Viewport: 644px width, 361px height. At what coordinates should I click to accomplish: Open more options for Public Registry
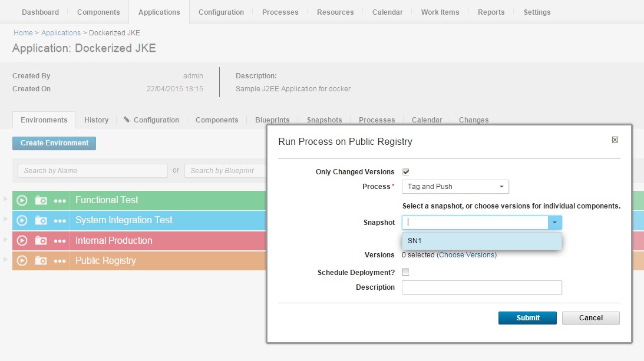pos(60,261)
